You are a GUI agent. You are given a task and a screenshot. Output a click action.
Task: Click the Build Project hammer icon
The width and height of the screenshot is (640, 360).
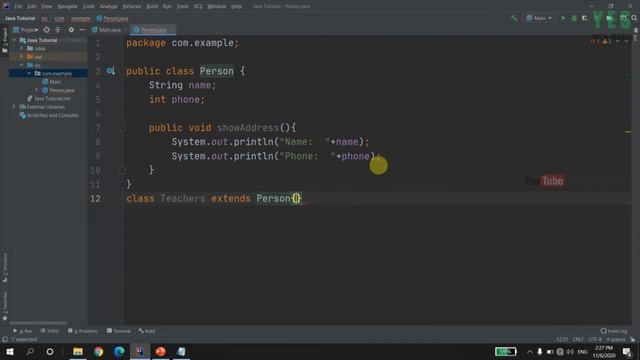coord(514,18)
